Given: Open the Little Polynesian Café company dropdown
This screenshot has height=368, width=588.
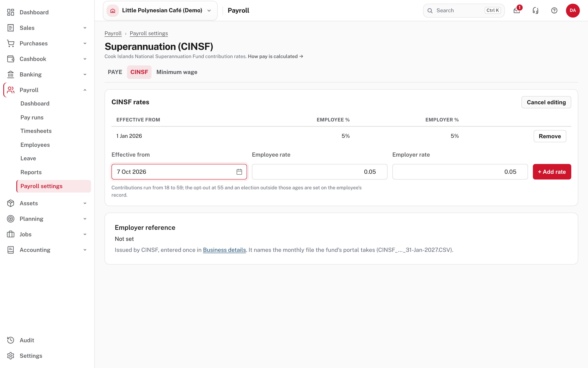Looking at the screenshot, I should tap(160, 10).
